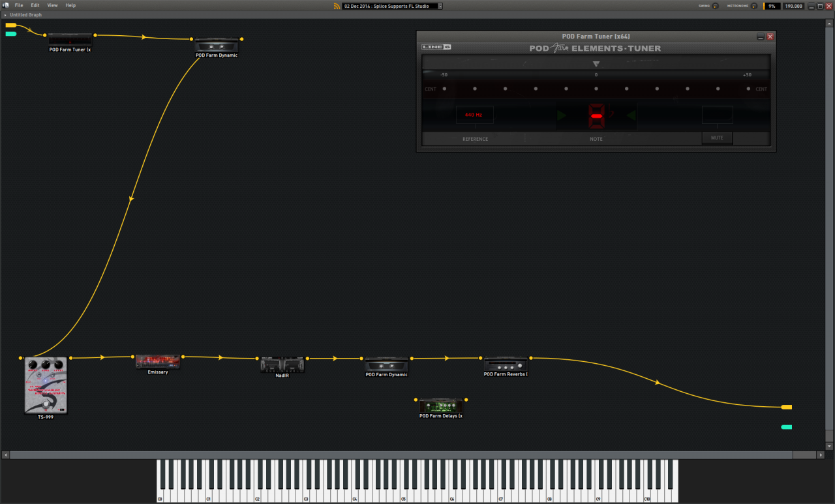
Task: Expand the Untitled Graph arrow
Action: coord(5,14)
